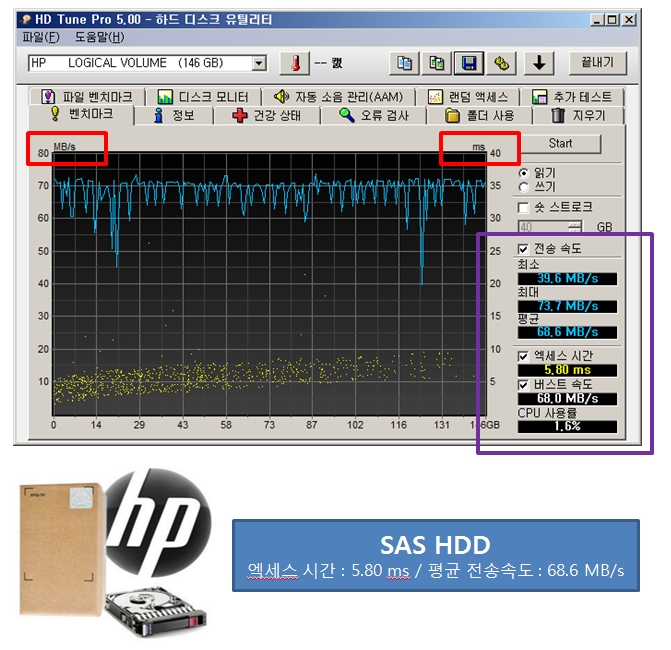Switch to the 오류 검사 tab
Viewport: 671px width, 650px height.
(x=373, y=116)
